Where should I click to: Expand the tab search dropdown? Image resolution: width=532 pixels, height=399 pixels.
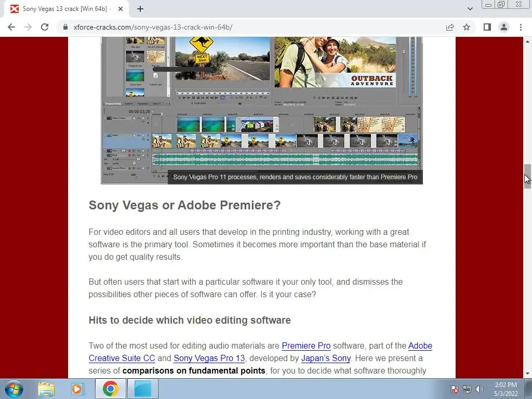click(x=470, y=9)
